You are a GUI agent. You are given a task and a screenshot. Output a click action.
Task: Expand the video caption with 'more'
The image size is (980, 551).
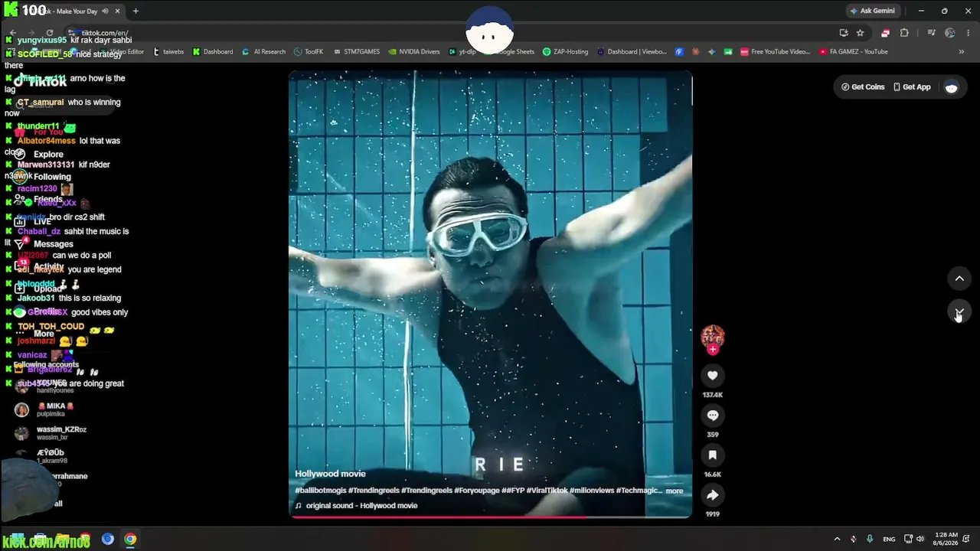pyautogui.click(x=674, y=491)
